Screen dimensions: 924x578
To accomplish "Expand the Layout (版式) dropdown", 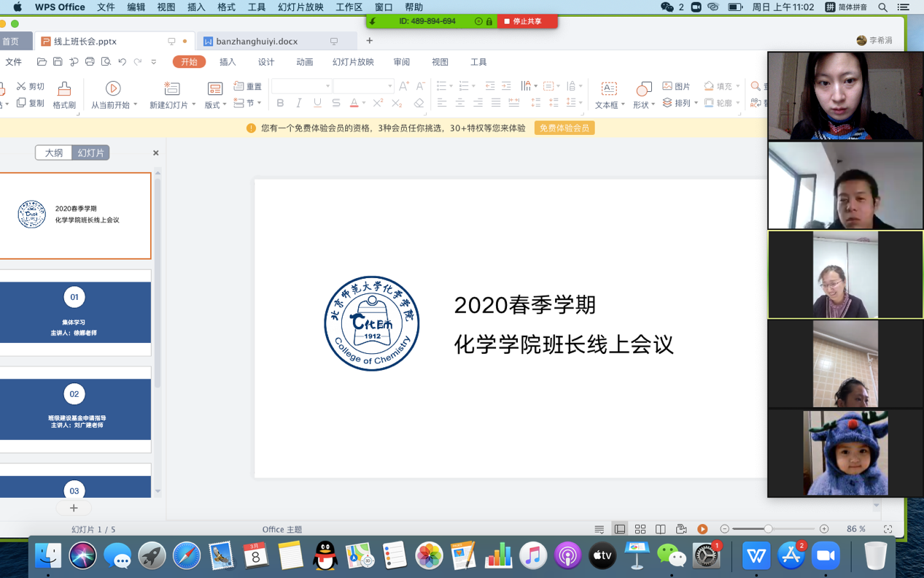I will 215,104.
